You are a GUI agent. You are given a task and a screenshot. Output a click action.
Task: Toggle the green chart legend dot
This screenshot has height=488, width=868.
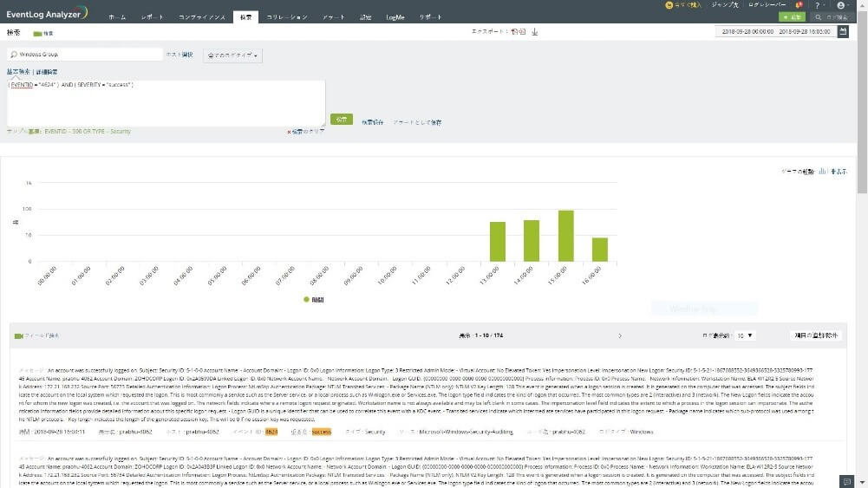pyautogui.click(x=306, y=299)
